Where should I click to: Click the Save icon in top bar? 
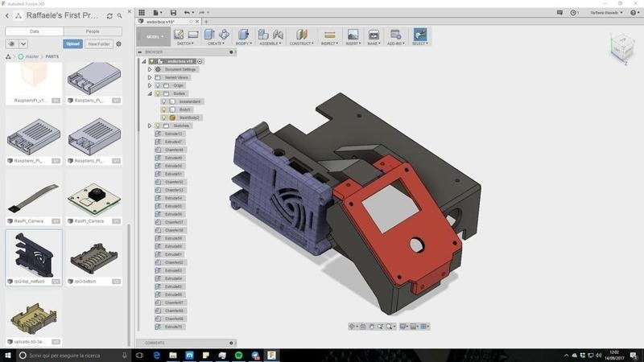point(173,12)
